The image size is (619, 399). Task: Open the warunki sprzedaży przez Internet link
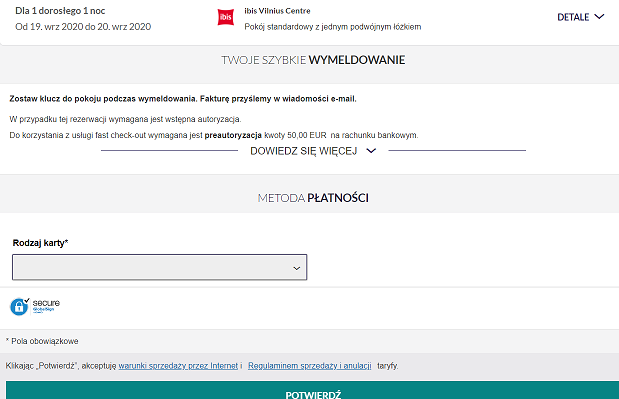(178, 366)
